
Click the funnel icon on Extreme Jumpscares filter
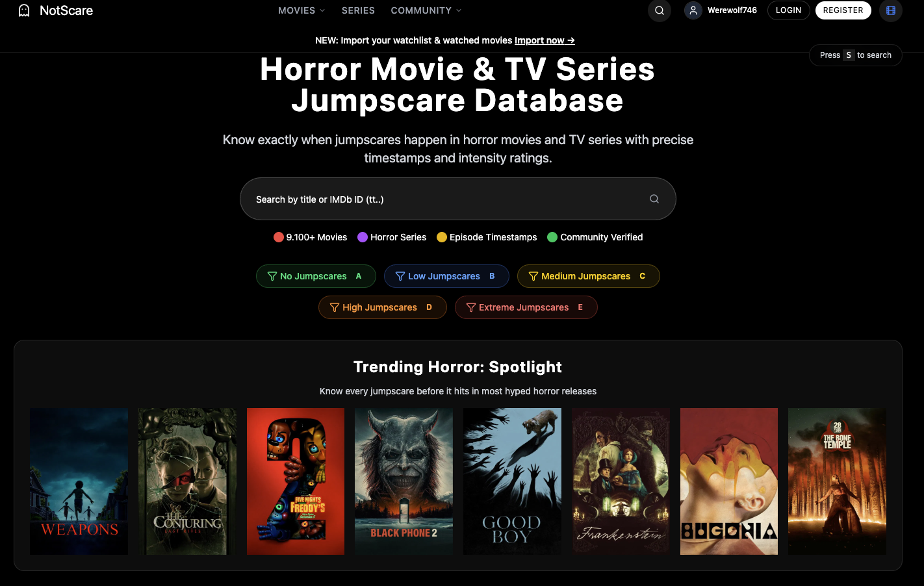pyautogui.click(x=470, y=307)
